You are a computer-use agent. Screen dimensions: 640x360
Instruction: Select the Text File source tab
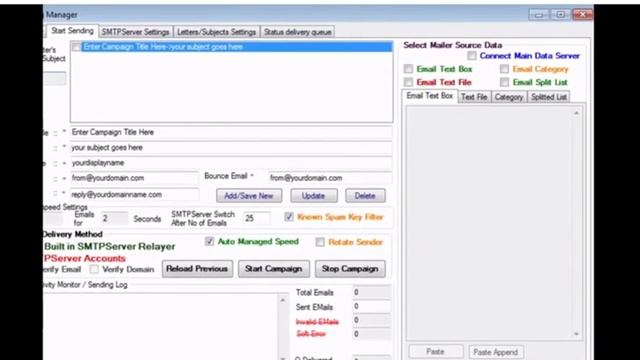(474, 97)
